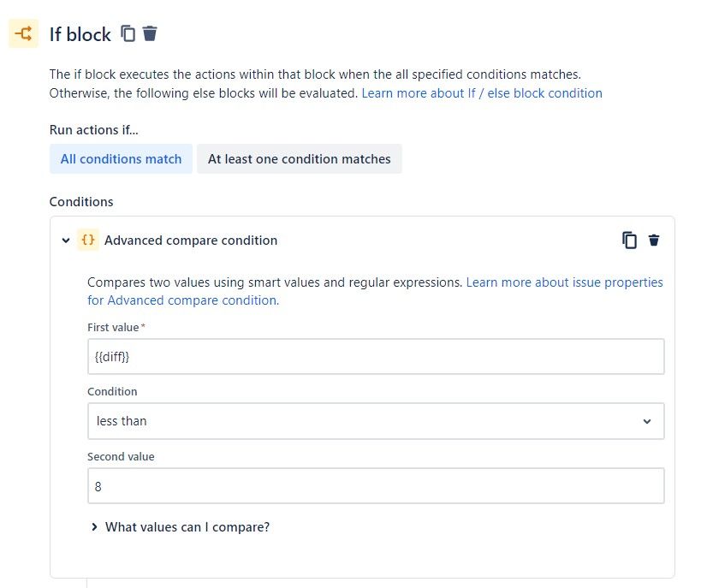Click the First value field containing {{diff}}

point(376,357)
